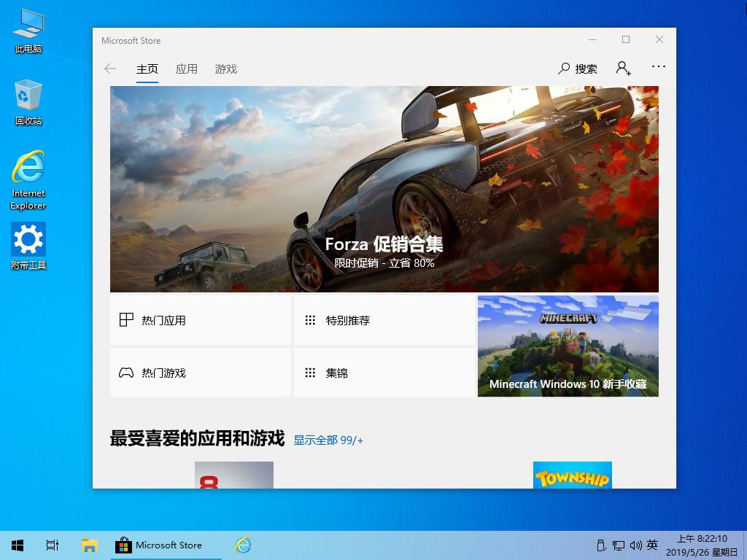This screenshot has width=747, height=560.
Task: Minimize the Microsoft Store window
Action: pyautogui.click(x=592, y=39)
